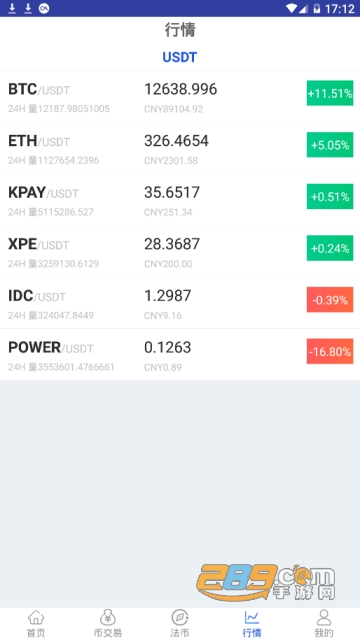This screenshot has width=360, height=640.
Task: Tap the Wi-Fi status icon
Action: point(291,8)
